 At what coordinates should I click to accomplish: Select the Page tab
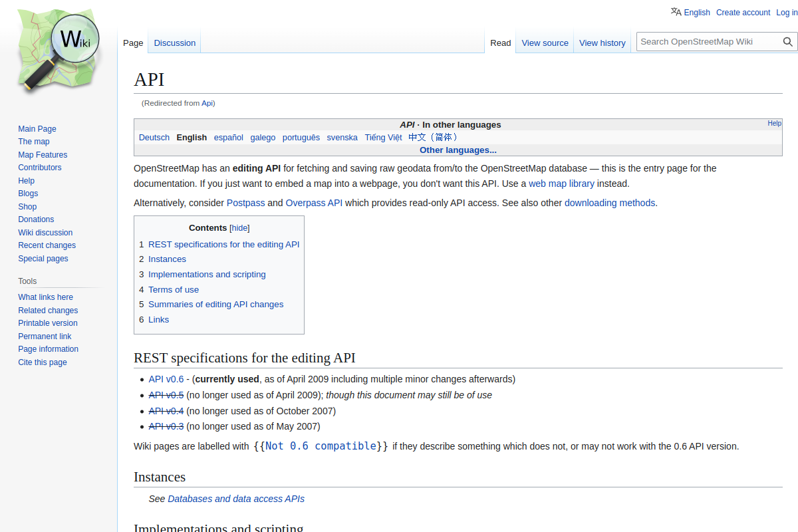tap(133, 43)
